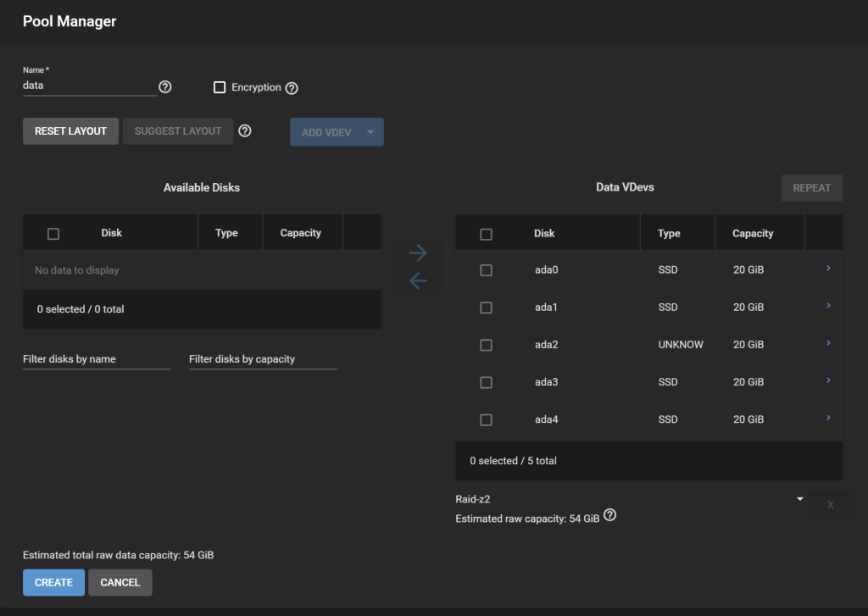Expand the ada3 disk row chevron
The height and width of the screenshot is (616, 868).
(828, 381)
